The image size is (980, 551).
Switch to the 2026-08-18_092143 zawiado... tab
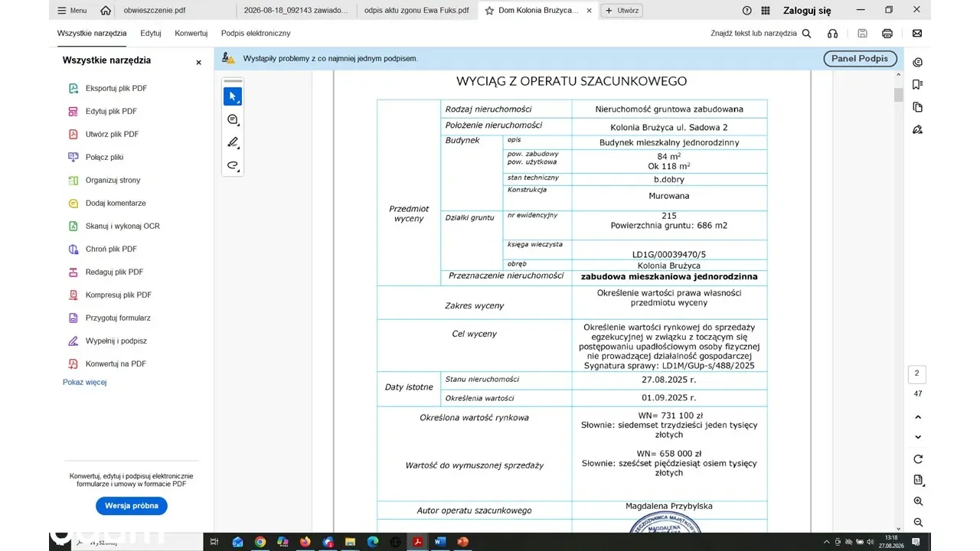[296, 11]
